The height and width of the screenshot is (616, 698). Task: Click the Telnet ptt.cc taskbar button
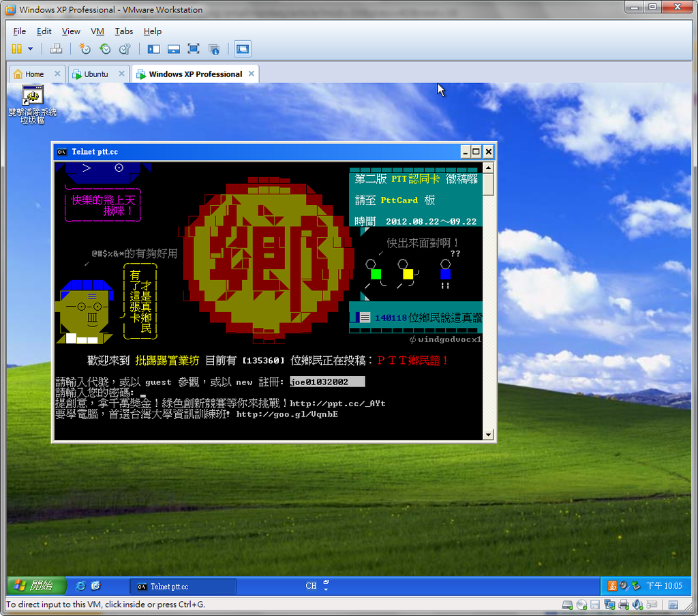pos(183,587)
